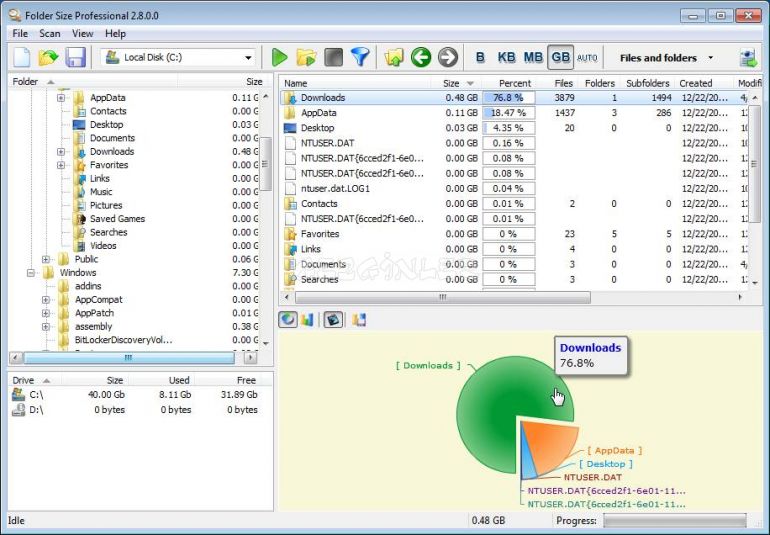Click the Stop scan square button
770x535 pixels.
point(333,57)
